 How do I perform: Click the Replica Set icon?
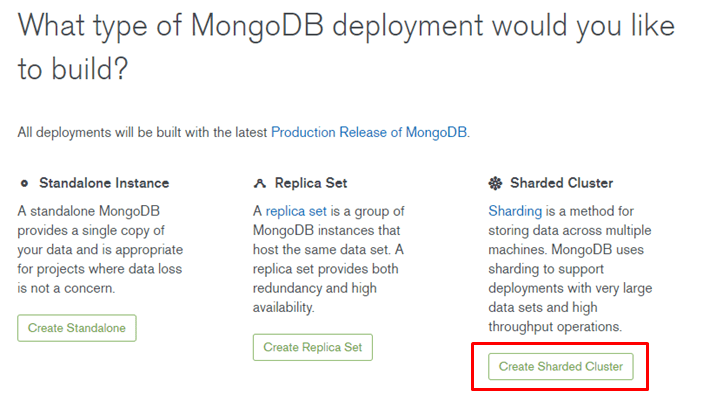[x=260, y=183]
